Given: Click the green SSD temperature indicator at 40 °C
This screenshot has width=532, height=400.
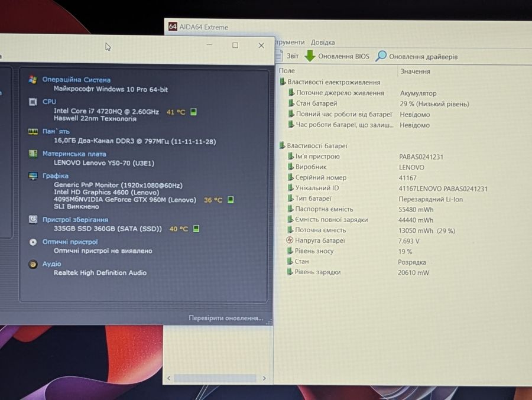Looking at the screenshot, I should (196, 229).
